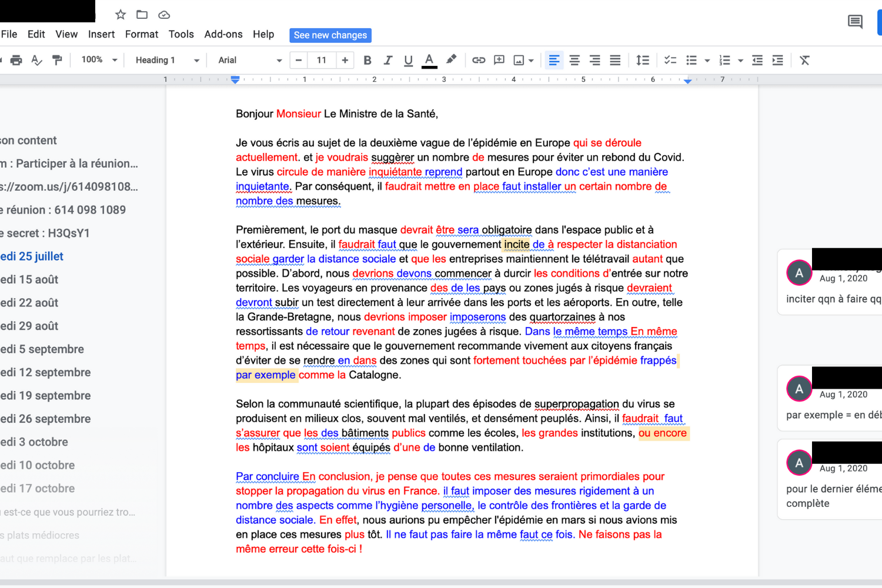Open the highlight color picker

click(451, 60)
